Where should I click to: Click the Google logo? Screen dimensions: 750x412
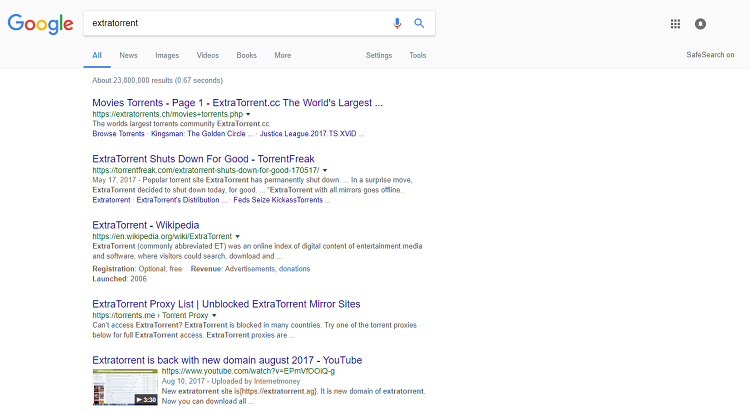(x=41, y=24)
